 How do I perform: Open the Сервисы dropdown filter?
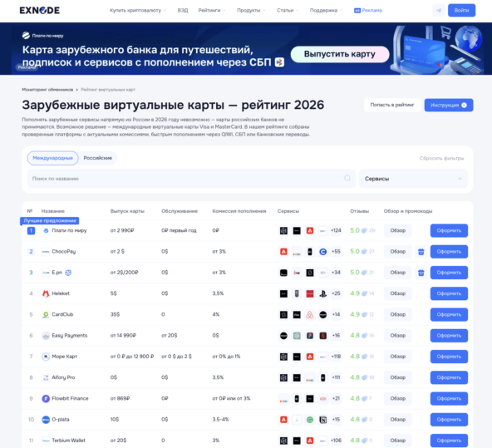pyautogui.click(x=413, y=179)
